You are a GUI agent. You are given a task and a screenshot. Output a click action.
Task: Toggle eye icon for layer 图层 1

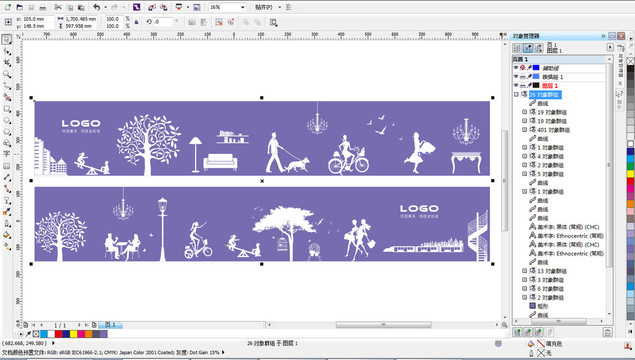516,85
